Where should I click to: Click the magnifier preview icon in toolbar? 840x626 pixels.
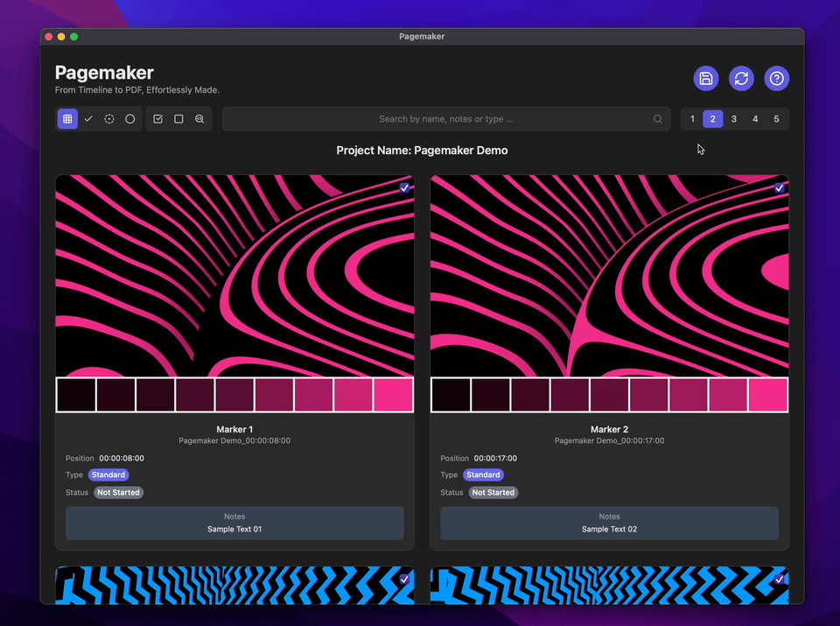point(199,119)
